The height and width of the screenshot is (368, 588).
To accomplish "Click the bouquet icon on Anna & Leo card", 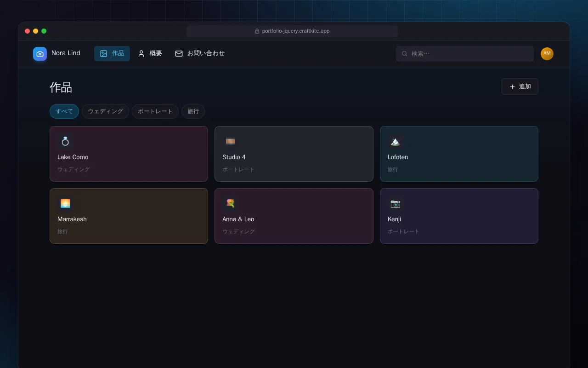I will tap(230, 203).
